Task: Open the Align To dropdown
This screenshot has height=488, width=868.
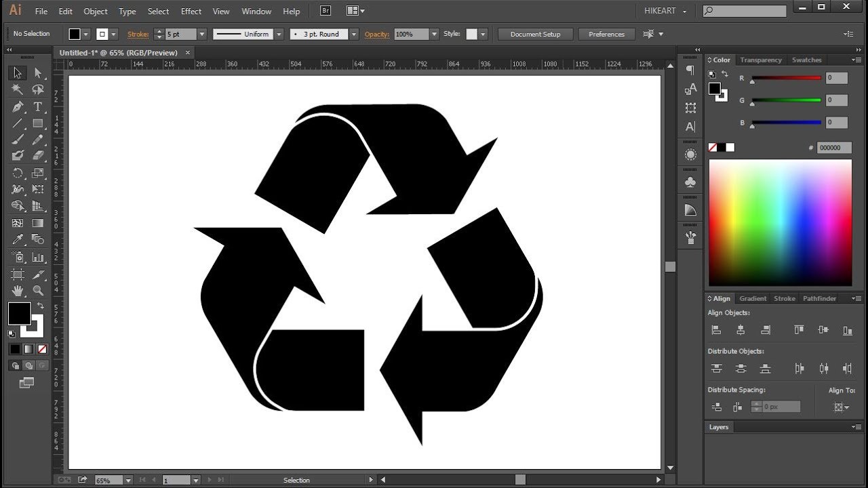Action: click(842, 407)
